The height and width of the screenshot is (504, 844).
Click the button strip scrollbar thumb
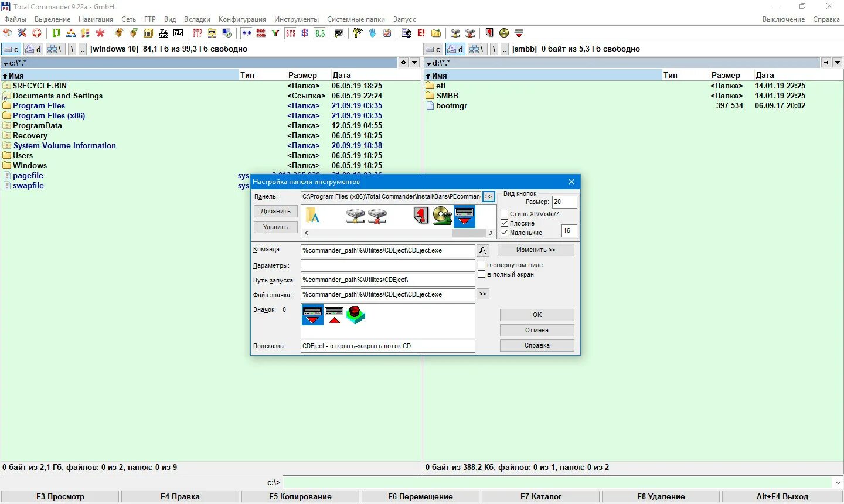(x=469, y=233)
